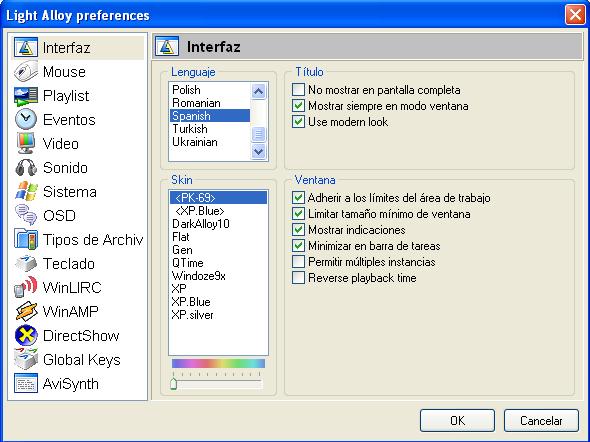The height and width of the screenshot is (442, 590).
Task: Choose the Windoze9x skin
Action: point(218,276)
